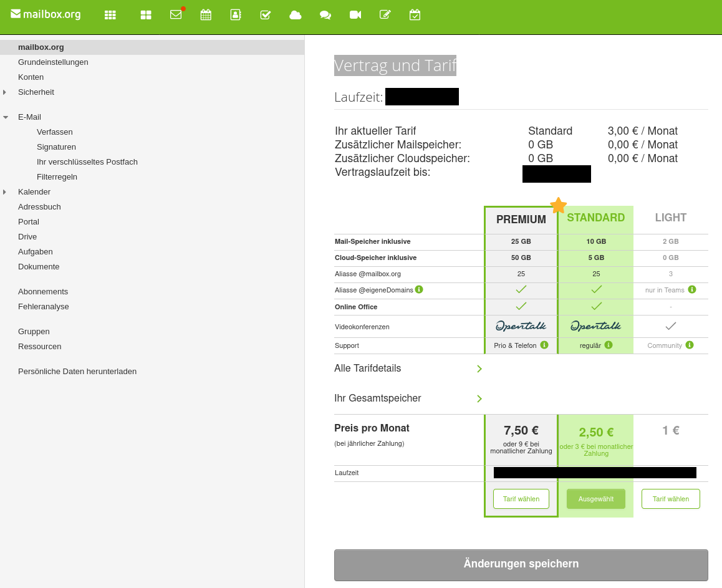The image size is (722, 588).
Task: Open the Chat speech bubbles icon
Action: click(325, 15)
